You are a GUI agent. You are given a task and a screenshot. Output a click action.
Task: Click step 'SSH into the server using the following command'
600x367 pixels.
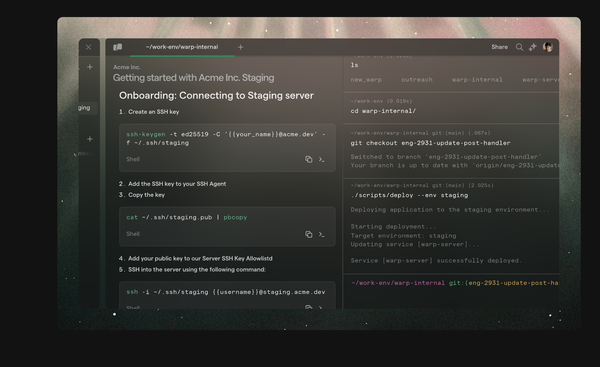click(197, 269)
